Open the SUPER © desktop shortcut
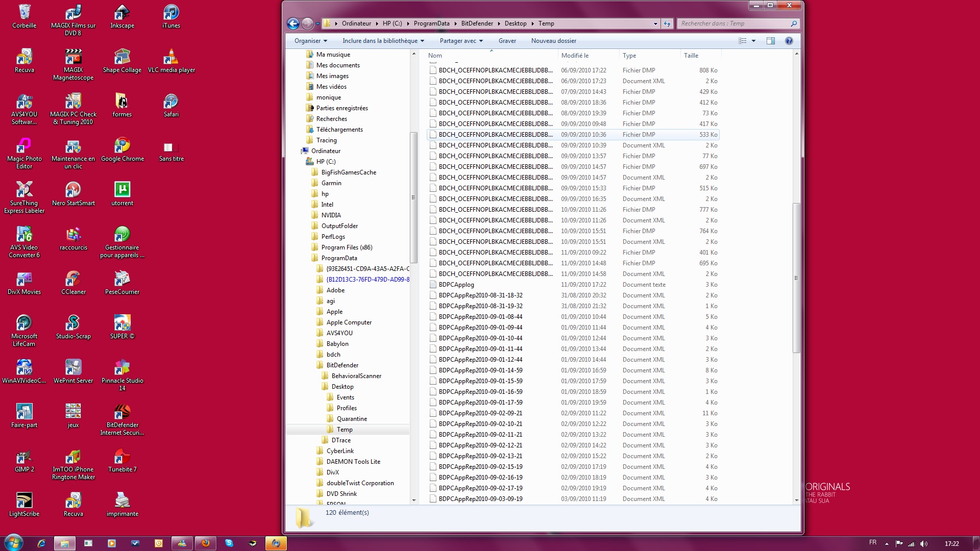The image size is (980, 551). pyautogui.click(x=122, y=327)
